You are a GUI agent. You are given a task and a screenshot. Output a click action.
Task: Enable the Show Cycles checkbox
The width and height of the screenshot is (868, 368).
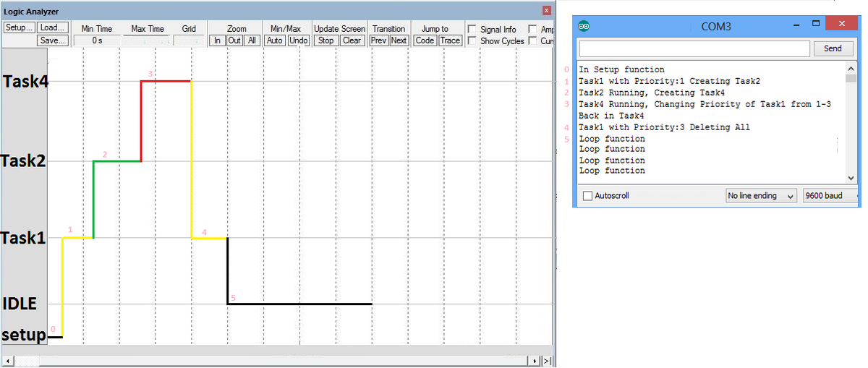(x=472, y=41)
